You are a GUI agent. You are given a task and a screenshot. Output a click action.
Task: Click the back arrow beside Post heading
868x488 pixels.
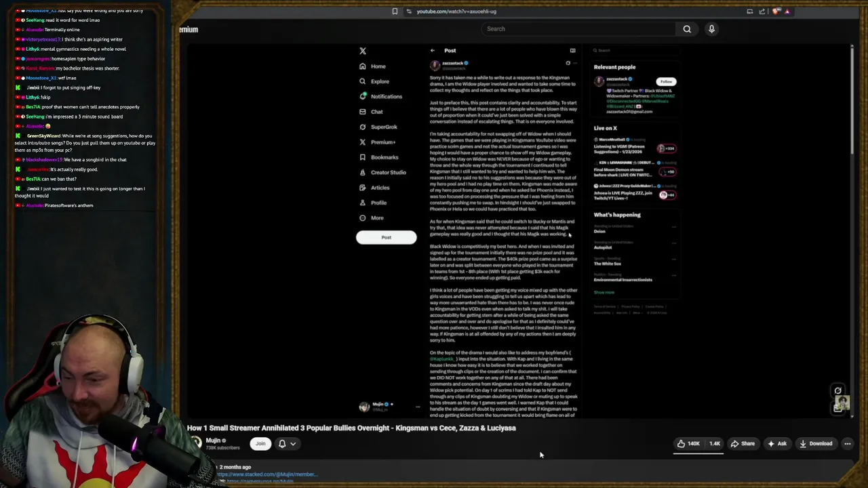tap(433, 50)
